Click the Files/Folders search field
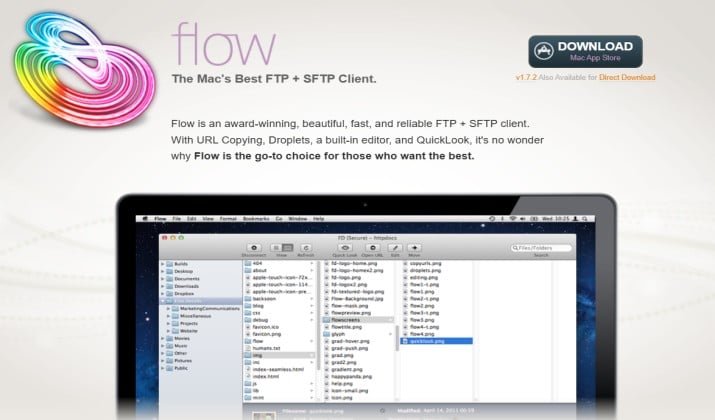Image resolution: width=715 pixels, height=420 pixels. coord(541,248)
